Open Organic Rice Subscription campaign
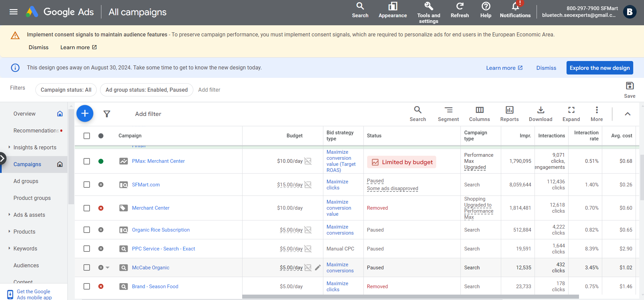Viewport: 644px width, 300px height. coord(161,230)
